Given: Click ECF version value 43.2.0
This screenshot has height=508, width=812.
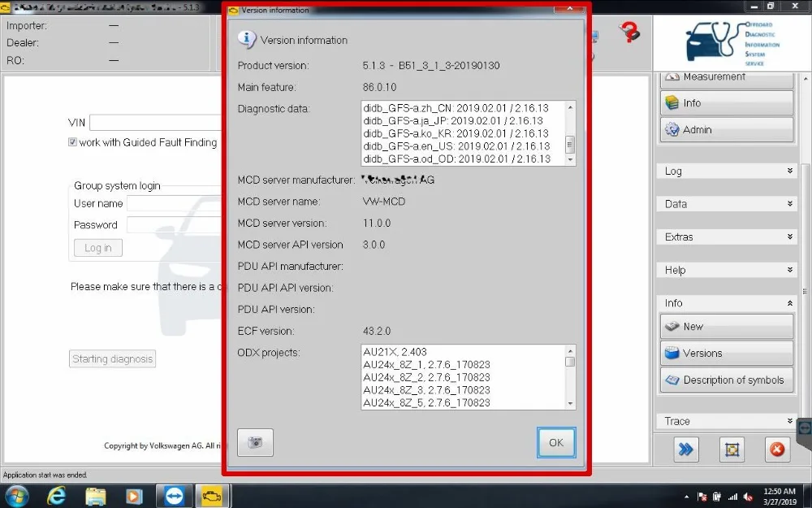Looking at the screenshot, I should pos(377,331).
